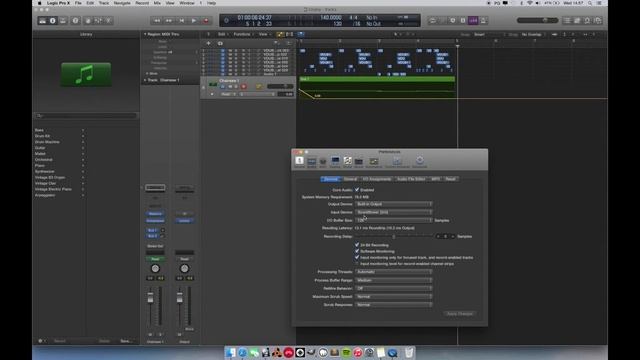The width and height of the screenshot is (640, 360).
Task: Open Trash in the Dock
Action: pos(409,352)
